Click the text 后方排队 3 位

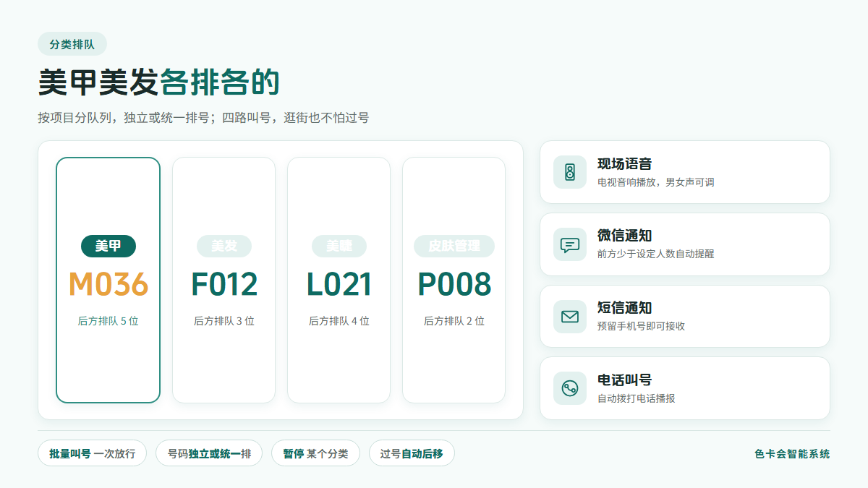point(224,321)
